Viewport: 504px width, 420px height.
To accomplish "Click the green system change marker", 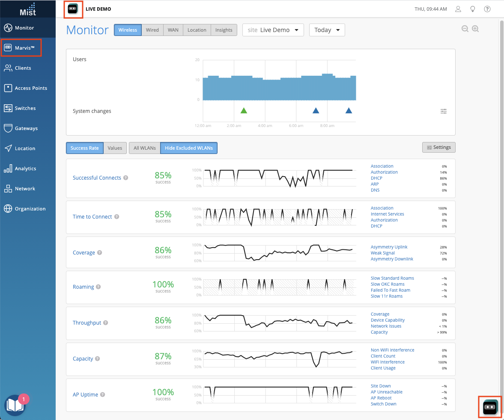I will coord(244,111).
